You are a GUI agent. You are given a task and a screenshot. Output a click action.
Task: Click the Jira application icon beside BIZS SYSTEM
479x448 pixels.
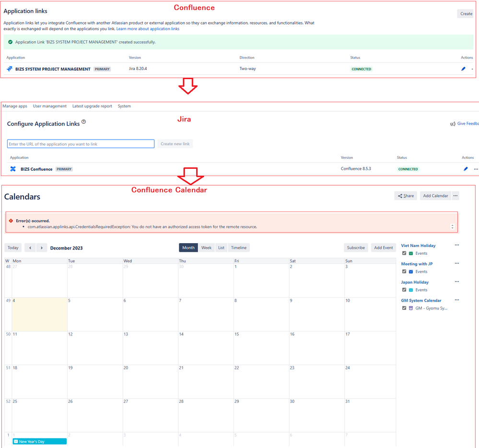(10, 69)
